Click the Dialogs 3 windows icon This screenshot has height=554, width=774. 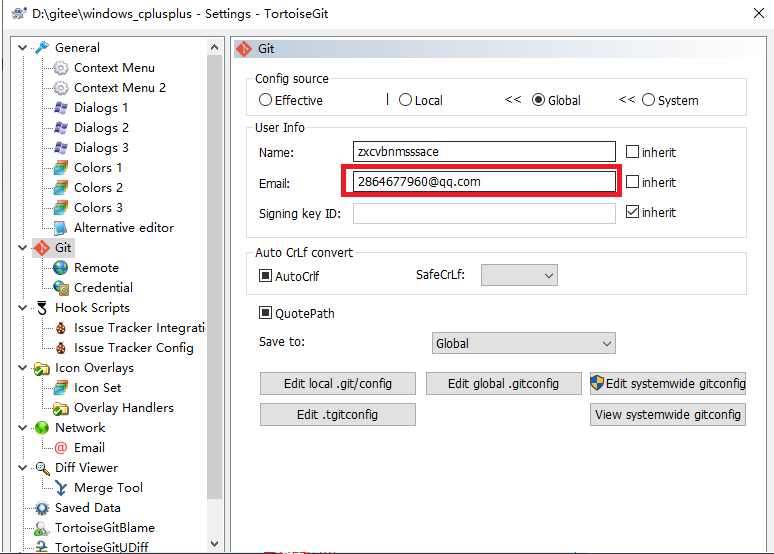[x=61, y=148]
